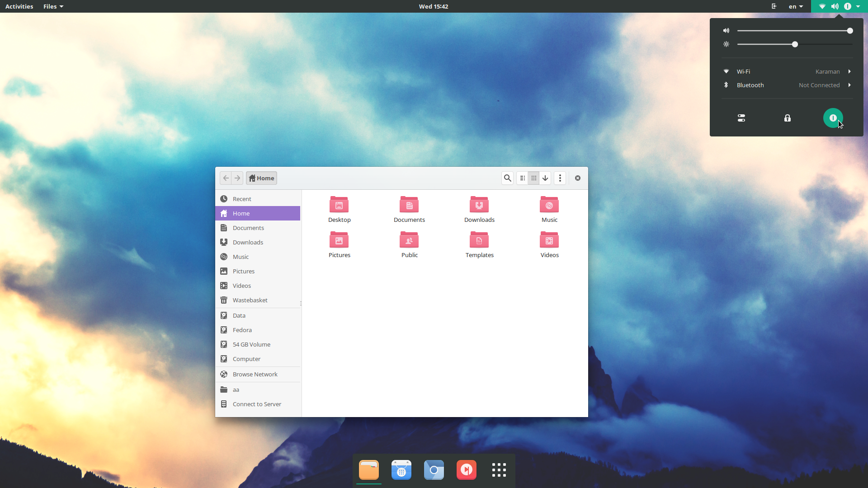Open system settings from status menu

pyautogui.click(x=741, y=118)
